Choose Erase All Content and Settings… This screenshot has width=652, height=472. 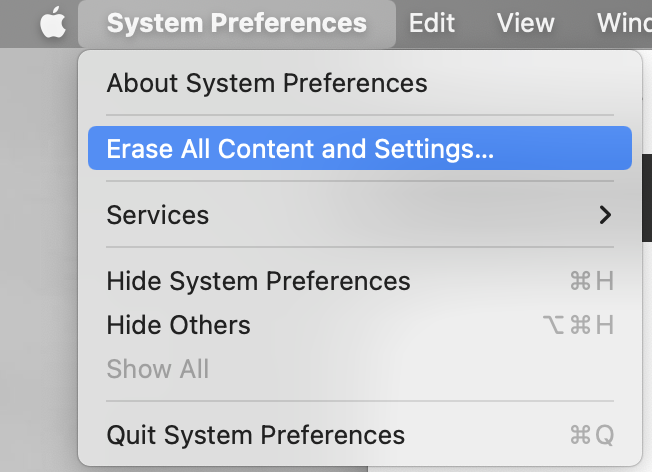click(x=360, y=148)
